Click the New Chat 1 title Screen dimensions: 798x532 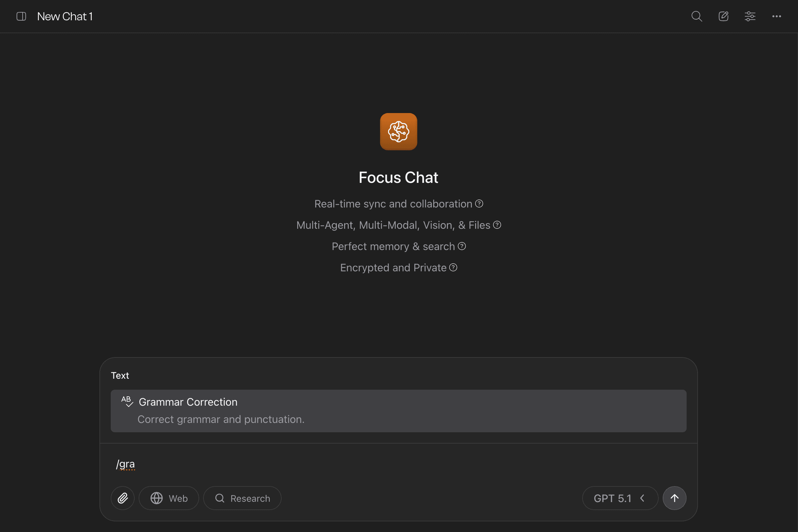tap(65, 16)
